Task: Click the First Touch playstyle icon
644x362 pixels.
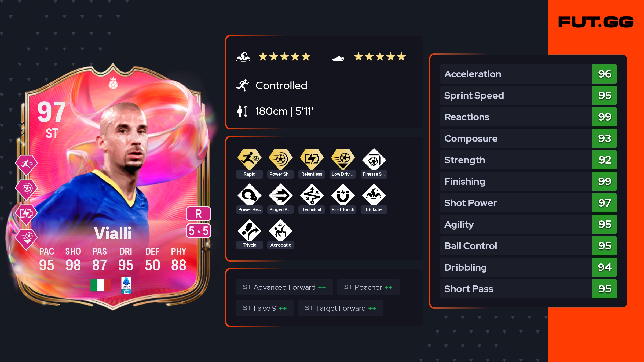Action: tap(343, 195)
